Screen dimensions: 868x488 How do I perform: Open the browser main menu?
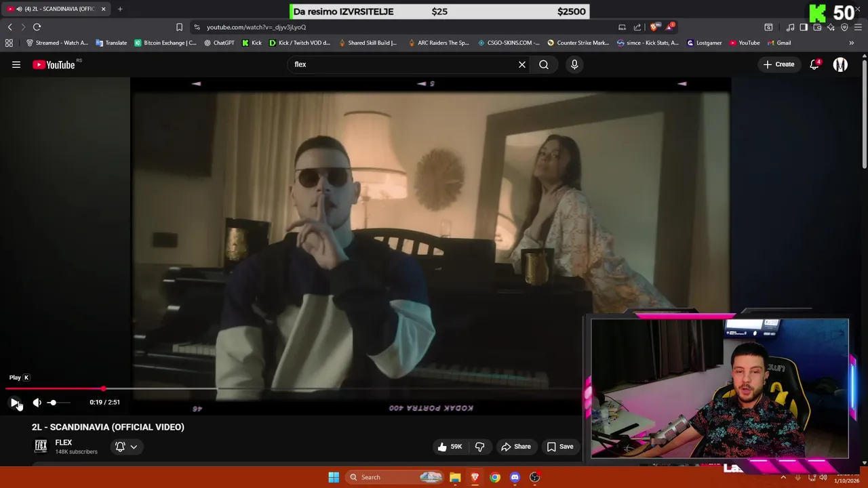(858, 27)
